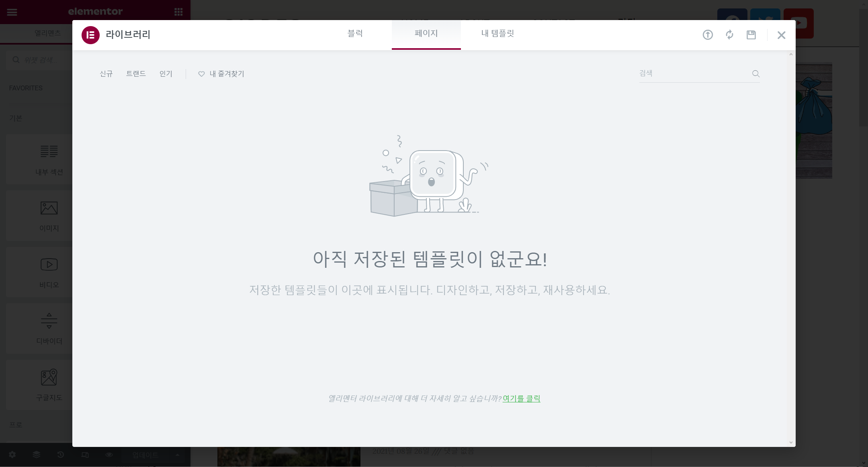Upload a template via import icon
The height and width of the screenshot is (467, 868).
[708, 35]
